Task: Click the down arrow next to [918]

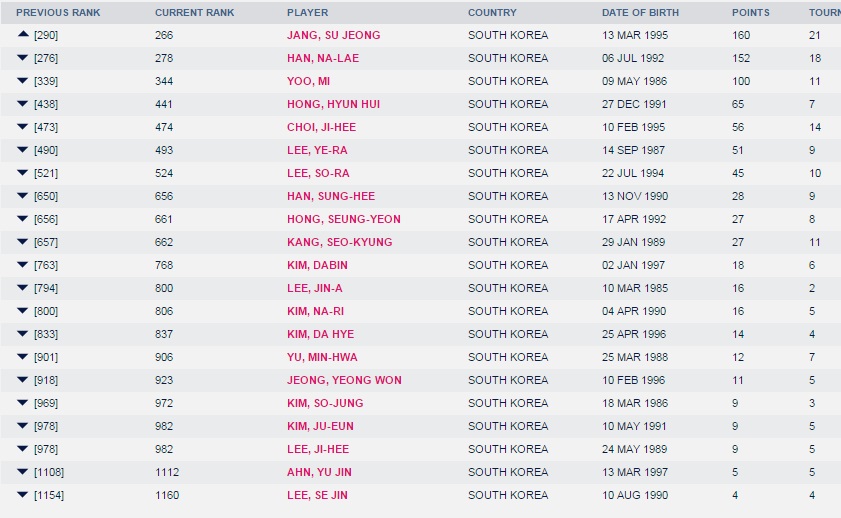Action: tap(23, 380)
